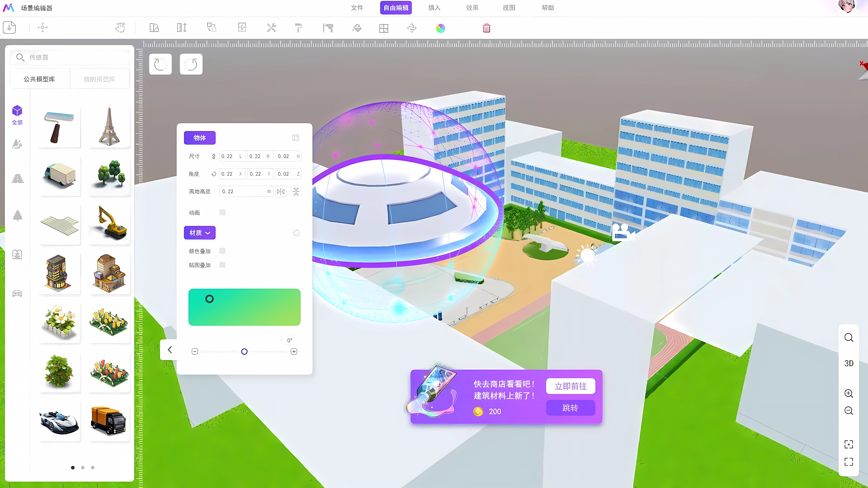The image size is (868, 488).
Task: Click the 物体 button
Action: point(200,138)
